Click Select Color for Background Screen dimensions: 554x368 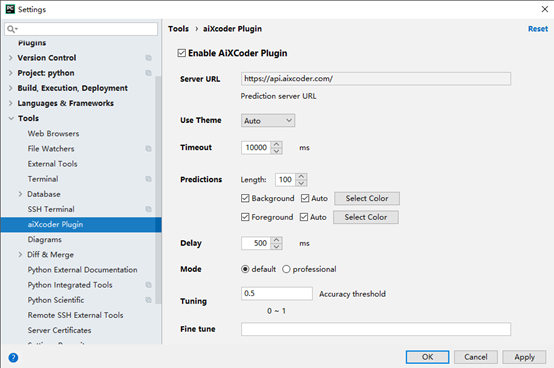(x=367, y=198)
